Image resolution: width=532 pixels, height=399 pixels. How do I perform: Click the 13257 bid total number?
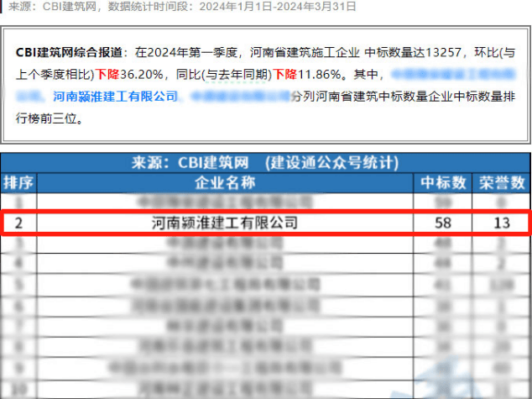click(x=443, y=52)
